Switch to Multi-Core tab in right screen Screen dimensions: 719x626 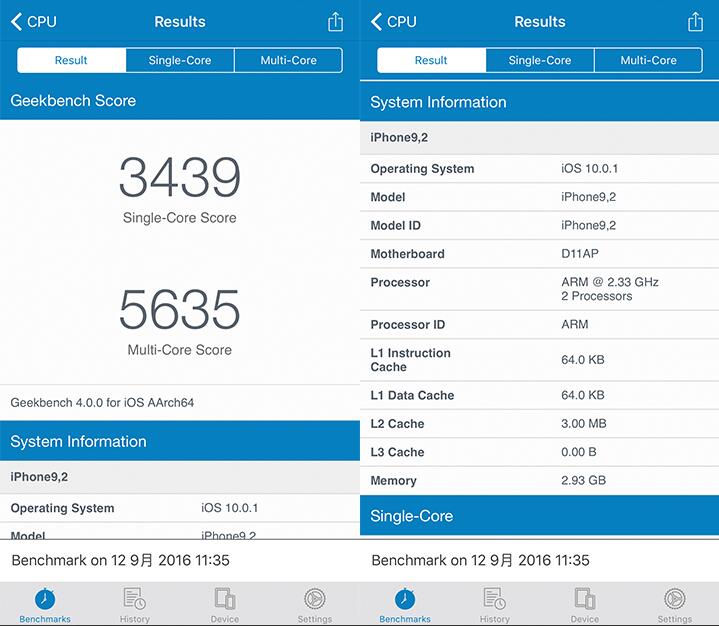648,60
